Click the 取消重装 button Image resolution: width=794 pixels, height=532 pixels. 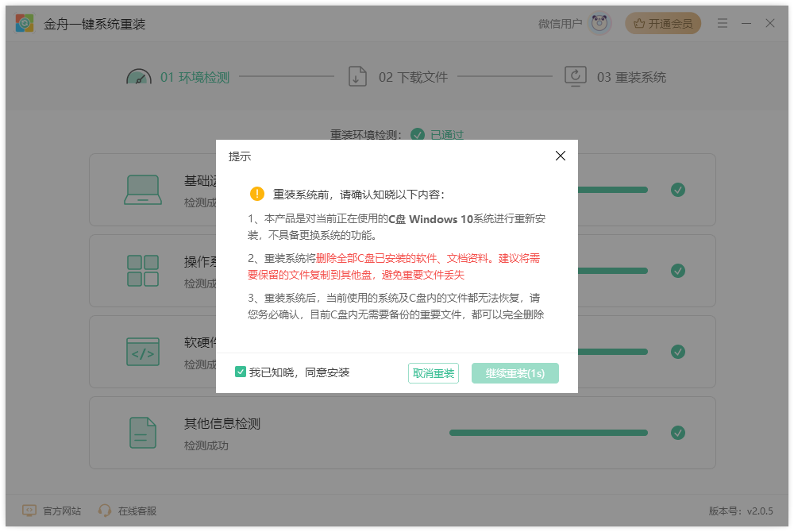433,372
